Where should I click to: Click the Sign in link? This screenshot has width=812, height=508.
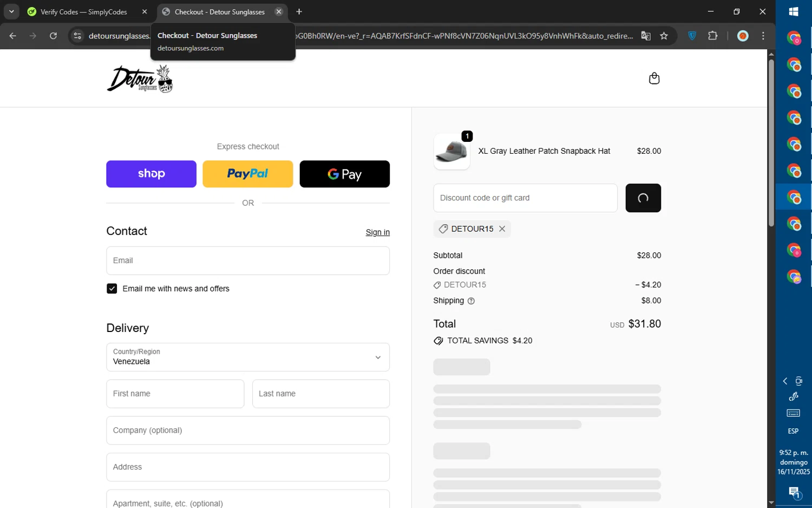click(x=378, y=232)
